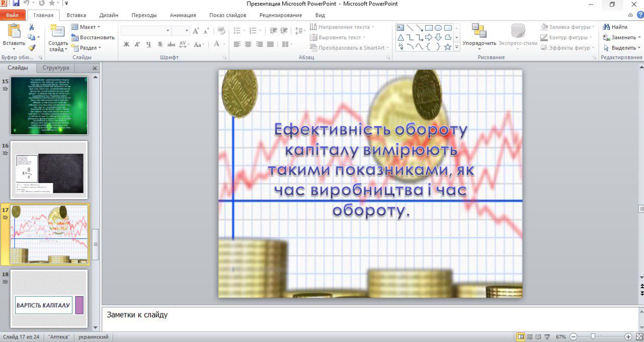This screenshot has width=644, height=342.
Task: Select slide 18 ВАРТІСТЬ КАПІТАЛУ thumbnail
Action: coord(49,299)
